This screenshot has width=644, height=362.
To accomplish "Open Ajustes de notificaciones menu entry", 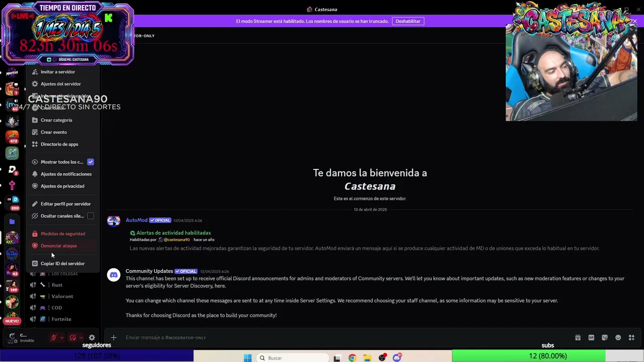I will pyautogui.click(x=63, y=174).
